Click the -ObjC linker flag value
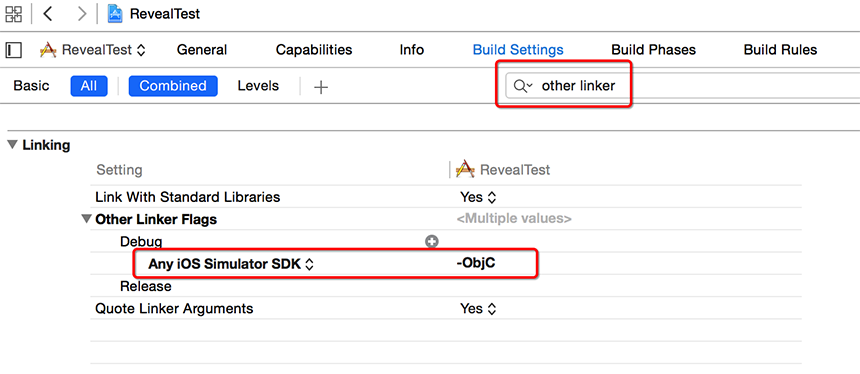 pyautogui.click(x=476, y=264)
